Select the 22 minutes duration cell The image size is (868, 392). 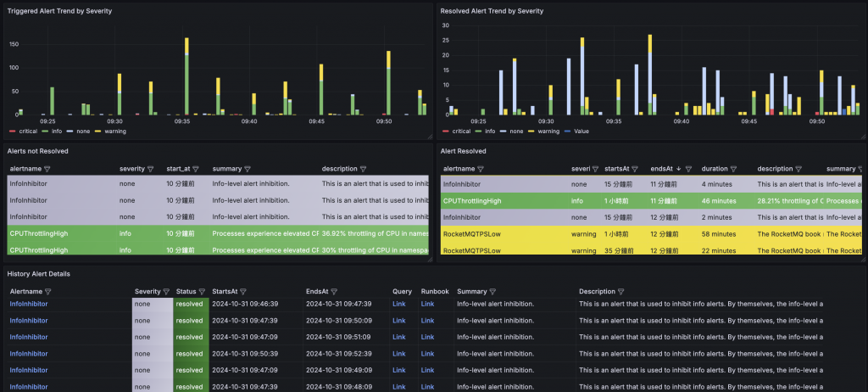(726, 250)
